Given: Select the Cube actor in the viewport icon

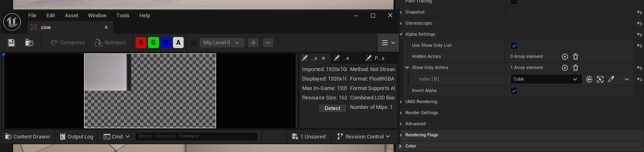Looking at the screenshot, I should point(600,79).
